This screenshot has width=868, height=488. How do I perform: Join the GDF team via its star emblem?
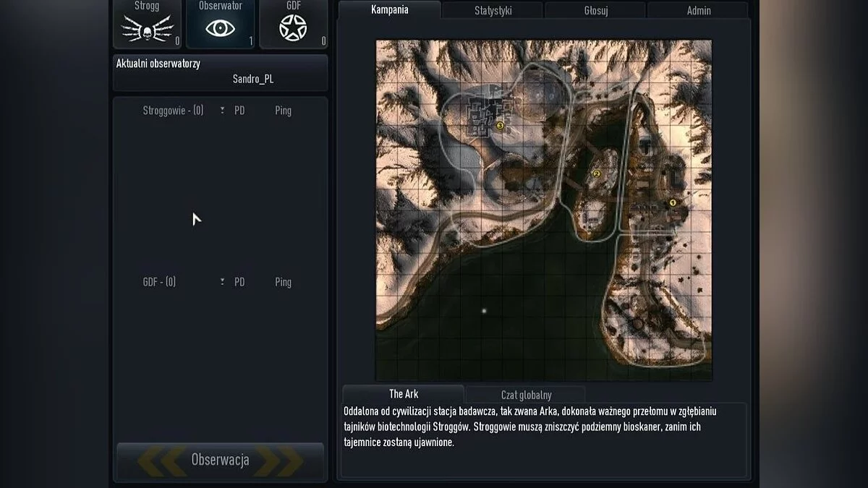point(293,27)
